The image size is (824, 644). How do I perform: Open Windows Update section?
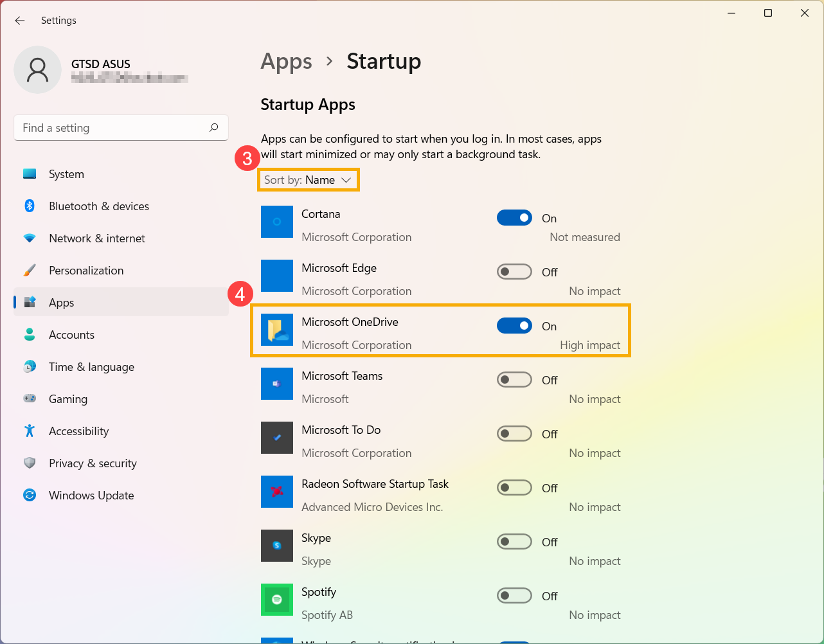91,496
